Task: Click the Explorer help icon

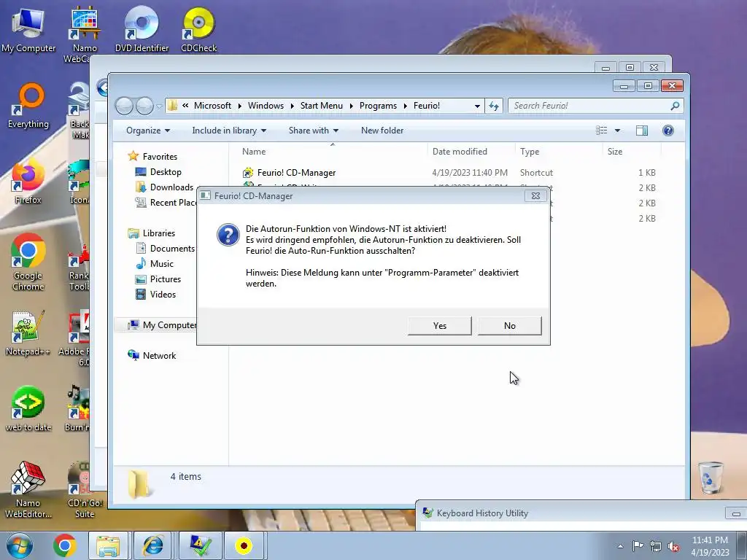Action: [x=668, y=131]
